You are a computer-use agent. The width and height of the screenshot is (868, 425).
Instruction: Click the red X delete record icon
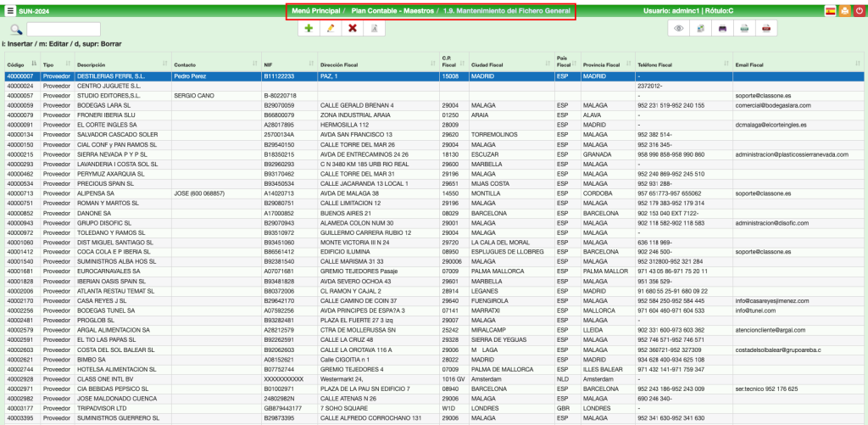[352, 29]
